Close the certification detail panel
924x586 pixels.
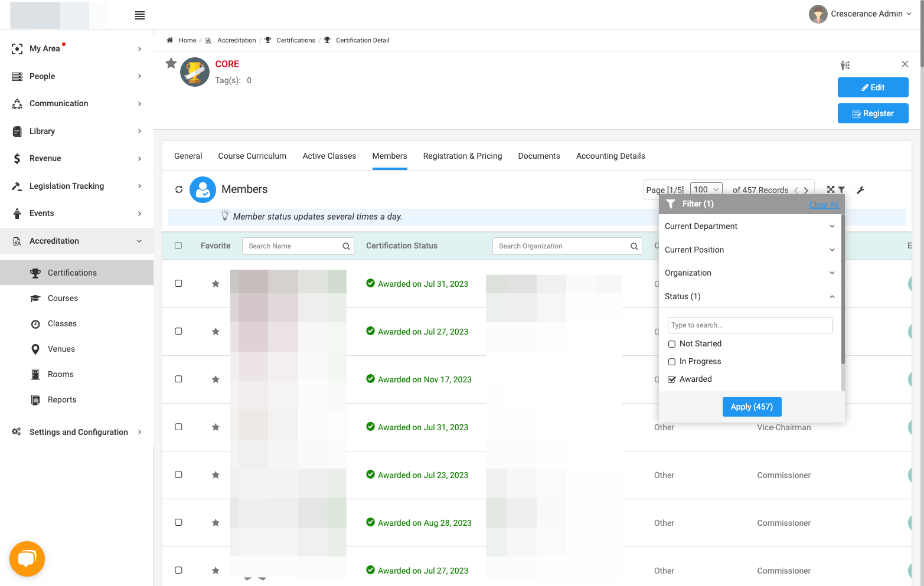(x=905, y=64)
